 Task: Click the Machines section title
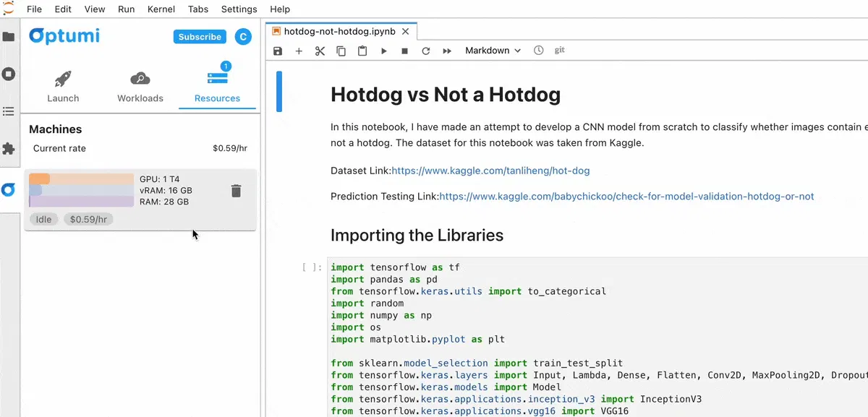pos(56,129)
